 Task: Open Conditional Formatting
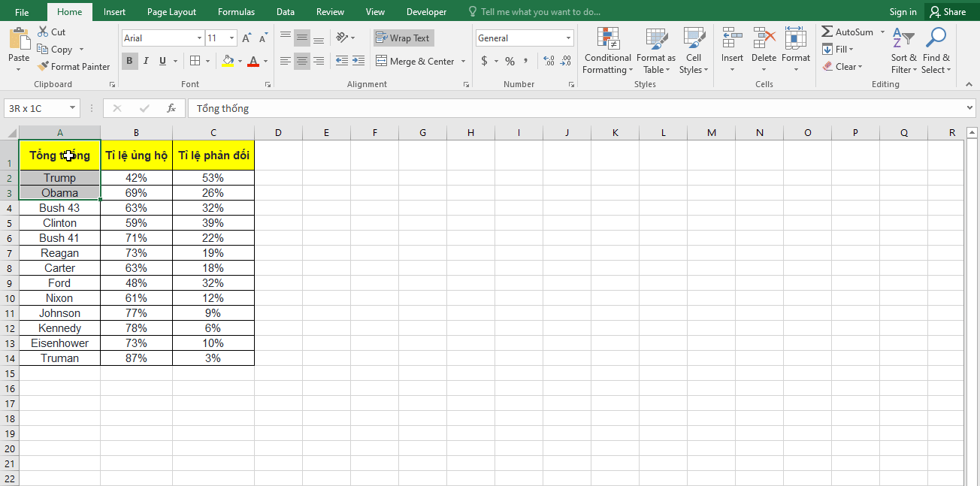tap(607, 50)
